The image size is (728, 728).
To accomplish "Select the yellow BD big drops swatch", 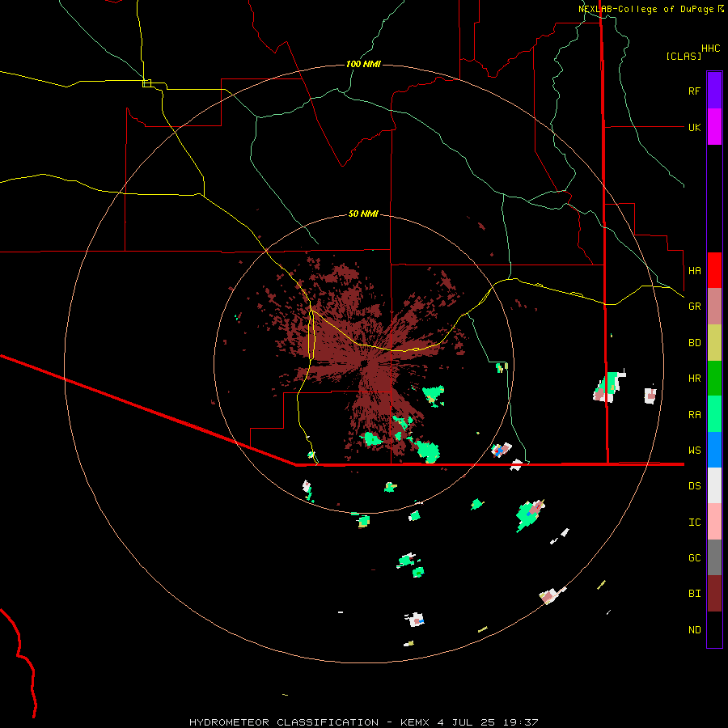I will pyautogui.click(x=714, y=343).
